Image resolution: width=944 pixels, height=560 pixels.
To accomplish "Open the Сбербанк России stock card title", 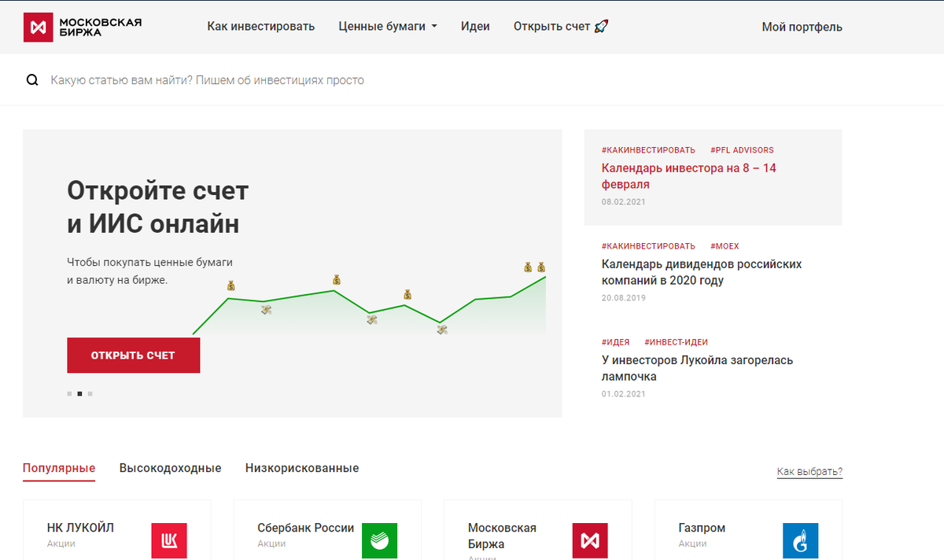I will pos(305,528).
